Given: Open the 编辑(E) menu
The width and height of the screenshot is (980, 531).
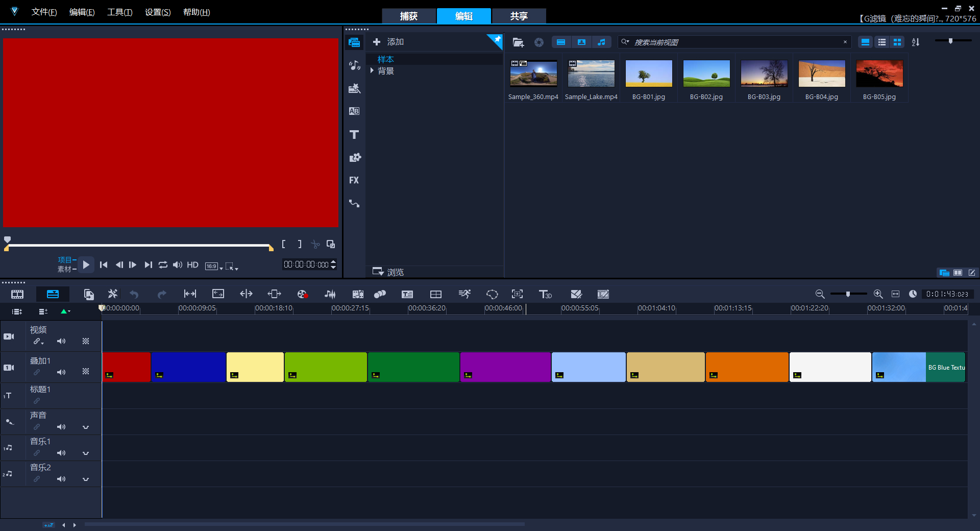Looking at the screenshot, I should click(82, 12).
